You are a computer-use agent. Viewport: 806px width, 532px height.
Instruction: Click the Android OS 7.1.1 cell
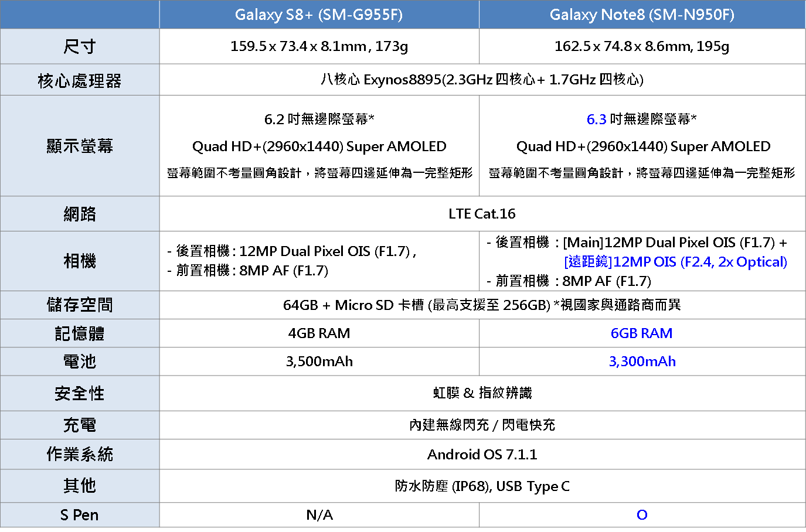482,455
